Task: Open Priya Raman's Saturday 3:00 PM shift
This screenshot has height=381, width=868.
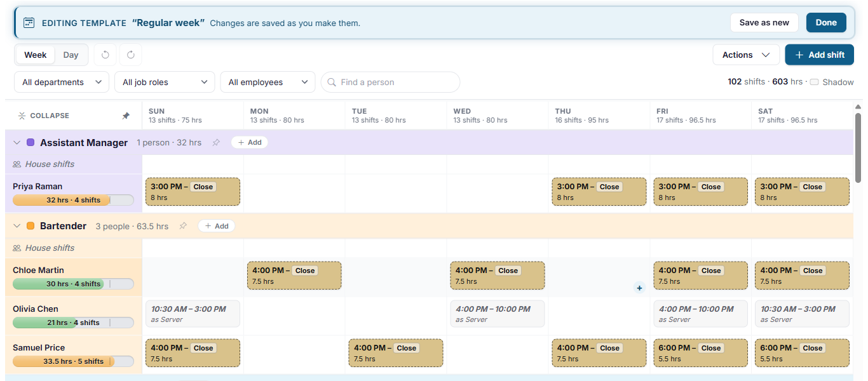Action: [x=802, y=192]
